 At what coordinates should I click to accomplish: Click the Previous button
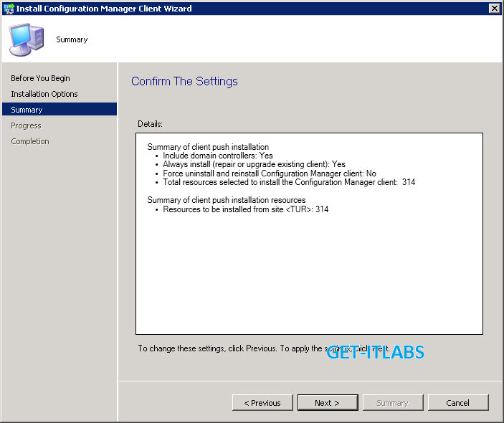coord(262,403)
